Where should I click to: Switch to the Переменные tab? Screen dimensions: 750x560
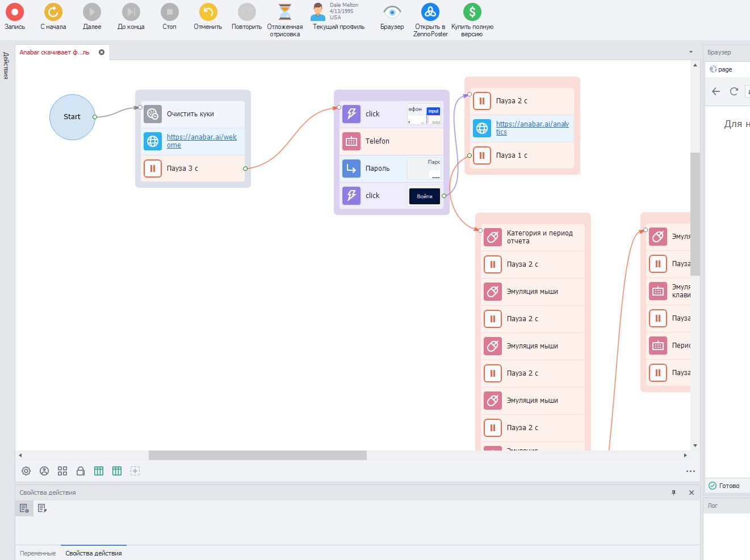(38, 553)
